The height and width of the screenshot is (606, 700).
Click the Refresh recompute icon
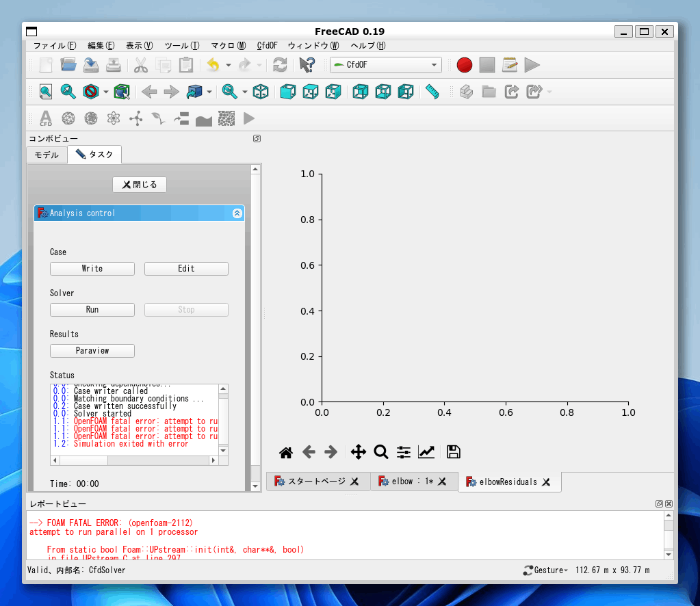[x=280, y=65]
